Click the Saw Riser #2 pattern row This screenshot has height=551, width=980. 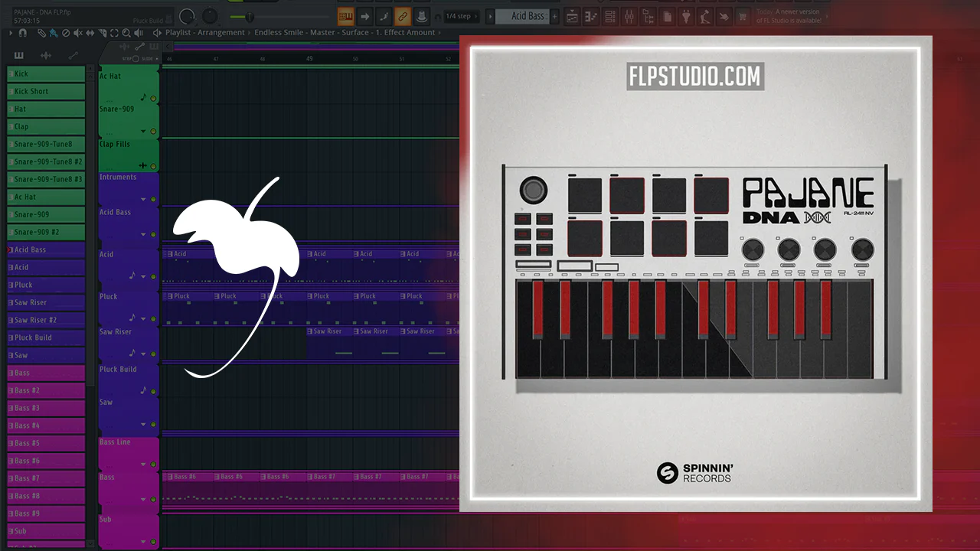(46, 321)
